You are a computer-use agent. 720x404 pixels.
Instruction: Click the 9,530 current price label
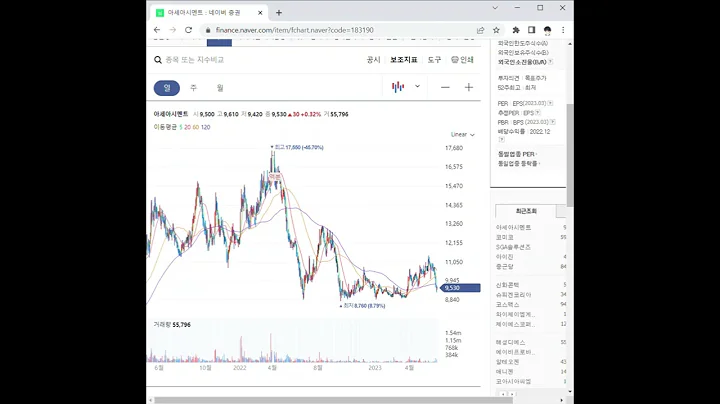[460, 288]
